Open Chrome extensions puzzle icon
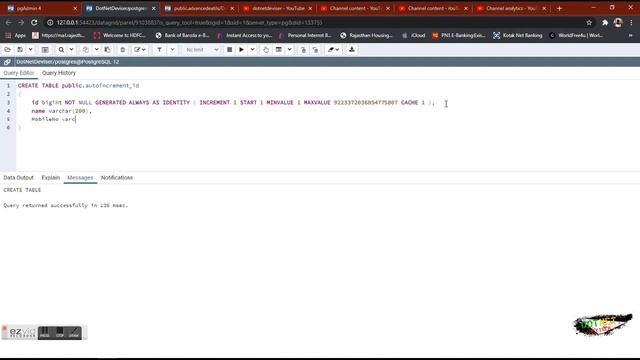Image resolution: width=640 pixels, height=360 pixels. (x=605, y=22)
